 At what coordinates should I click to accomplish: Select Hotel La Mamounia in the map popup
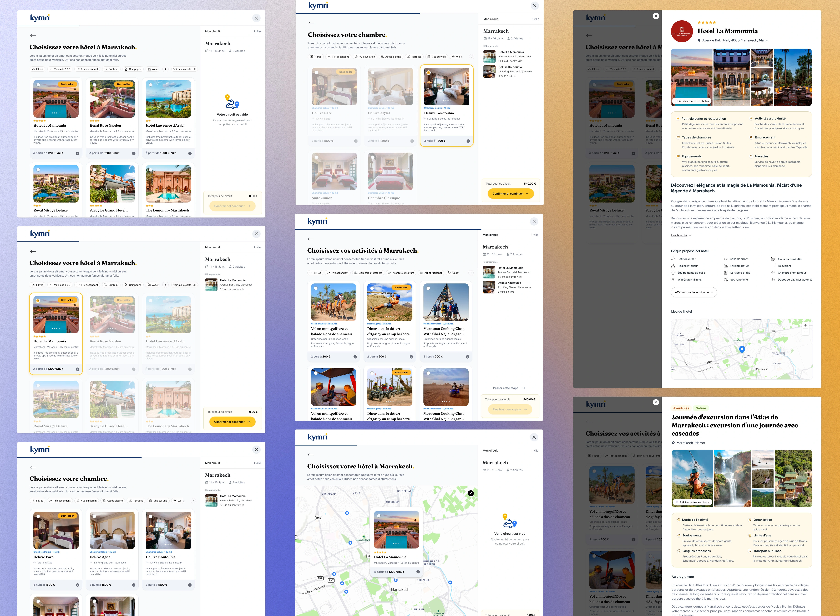[379, 516]
